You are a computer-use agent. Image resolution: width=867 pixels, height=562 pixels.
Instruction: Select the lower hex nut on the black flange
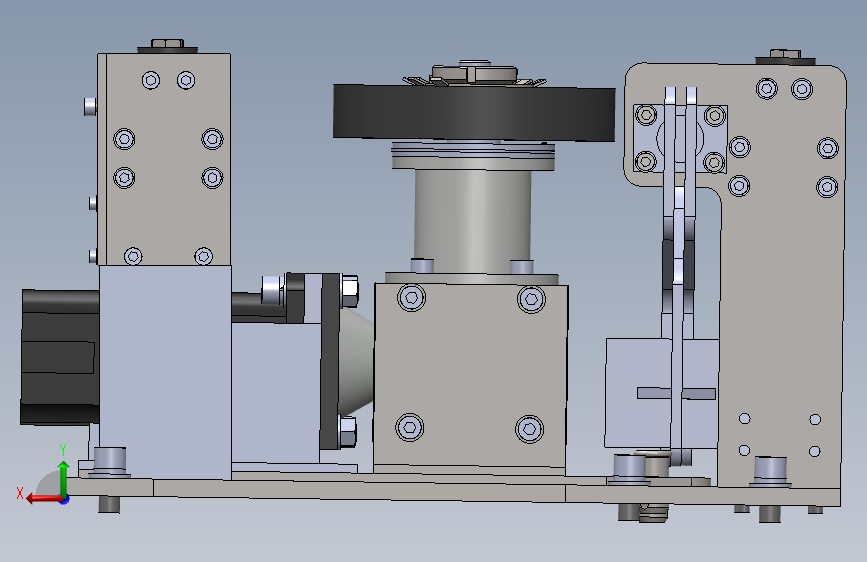[348, 431]
